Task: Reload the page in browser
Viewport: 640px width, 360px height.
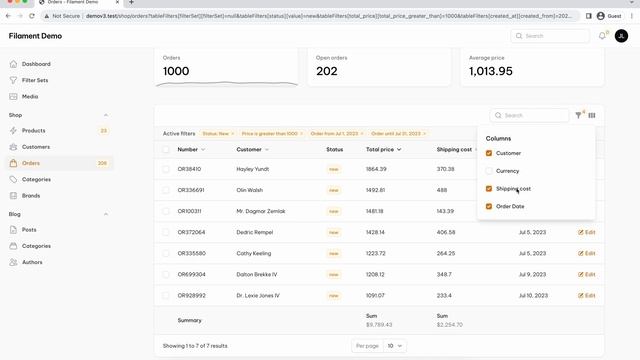Action: 32,16
